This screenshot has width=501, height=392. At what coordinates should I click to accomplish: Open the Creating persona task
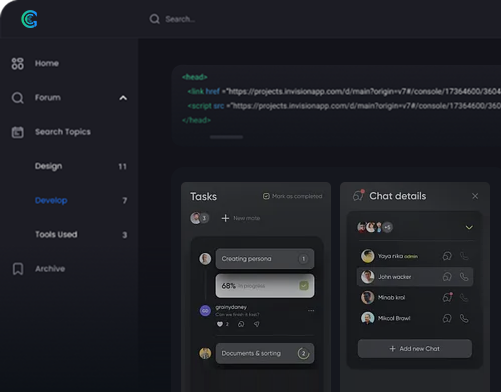tap(265, 259)
